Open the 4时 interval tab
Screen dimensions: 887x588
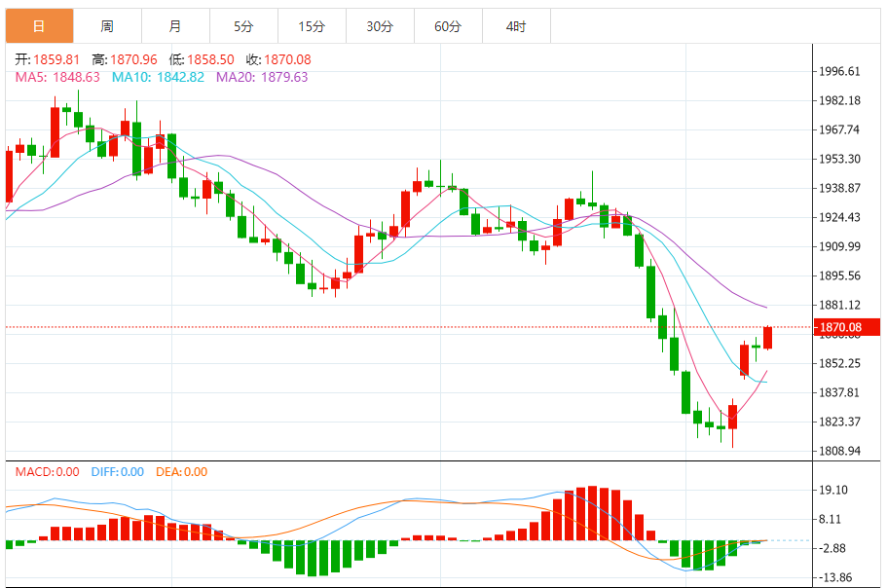(516, 26)
